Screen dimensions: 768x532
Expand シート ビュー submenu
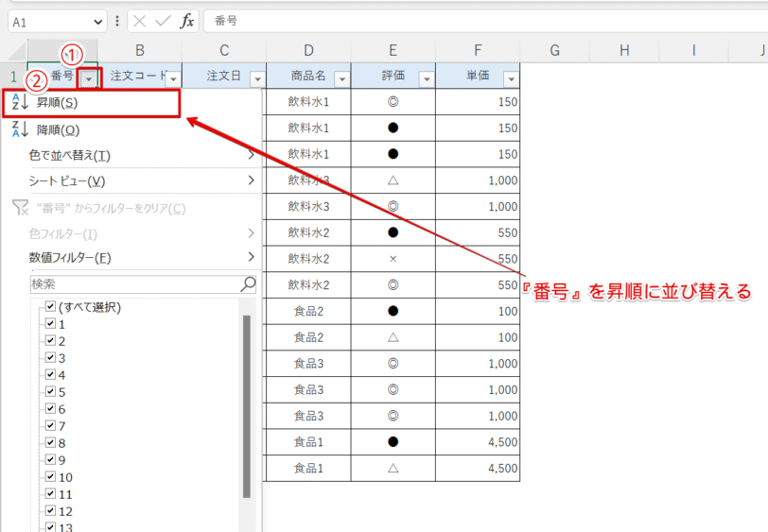coord(252,180)
